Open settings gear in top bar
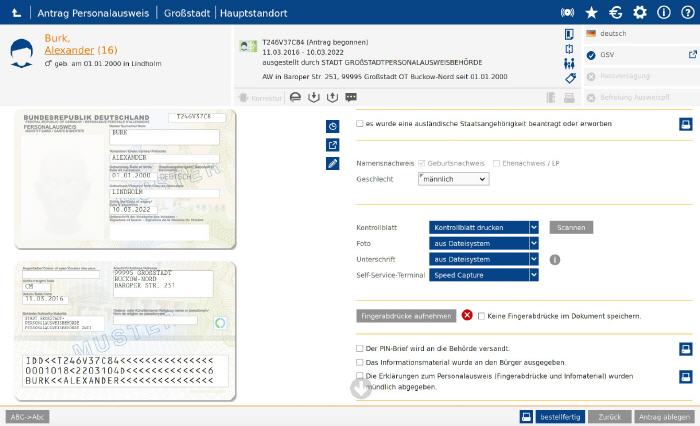Screen dimensions: 700x426 [x=639, y=13]
